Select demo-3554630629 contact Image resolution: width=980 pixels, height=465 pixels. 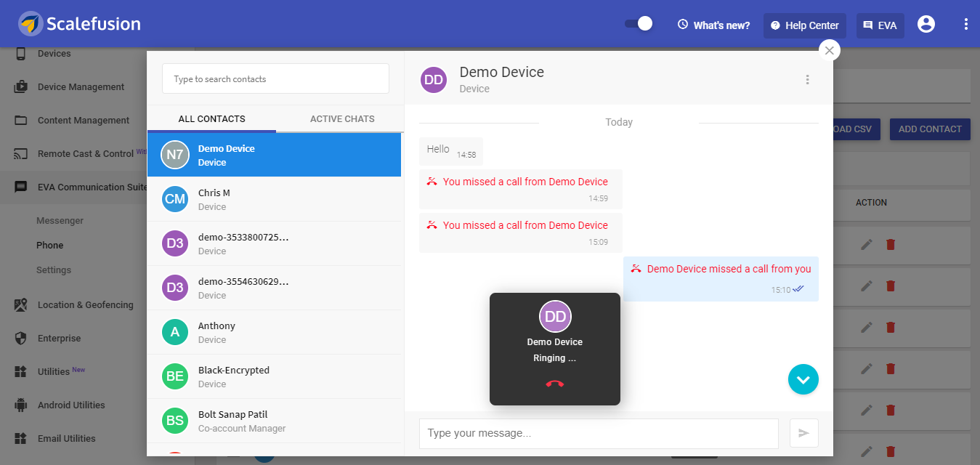(x=274, y=288)
